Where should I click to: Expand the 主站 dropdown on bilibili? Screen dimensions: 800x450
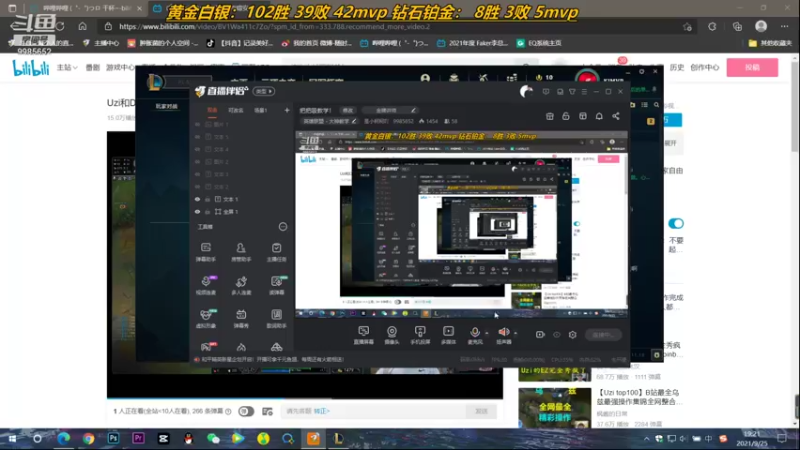(x=67, y=67)
